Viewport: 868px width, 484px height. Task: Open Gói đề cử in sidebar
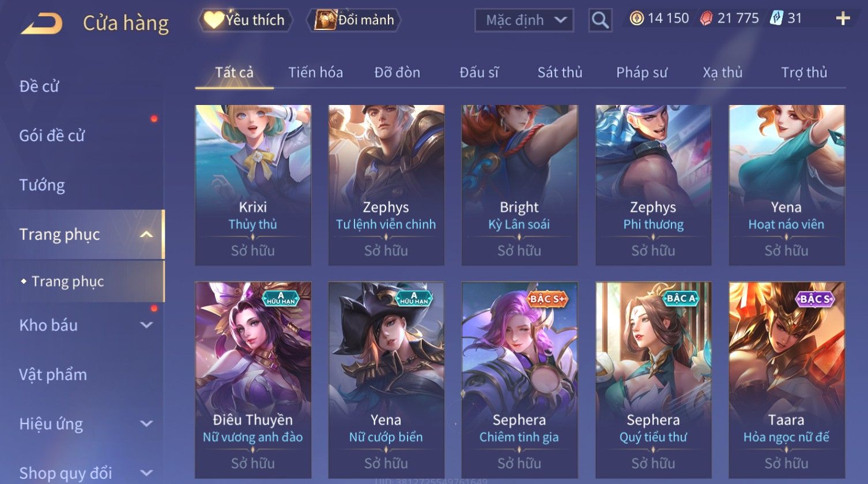52,136
